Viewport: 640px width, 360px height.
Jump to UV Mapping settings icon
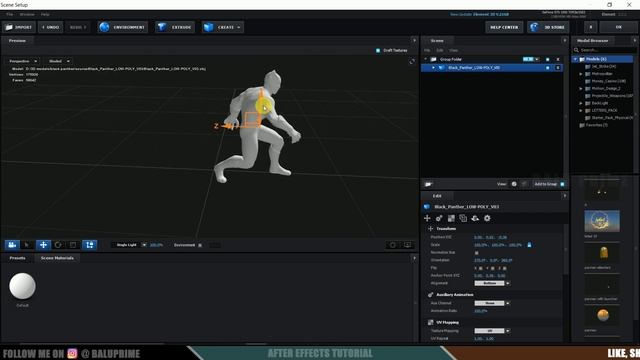click(451, 218)
